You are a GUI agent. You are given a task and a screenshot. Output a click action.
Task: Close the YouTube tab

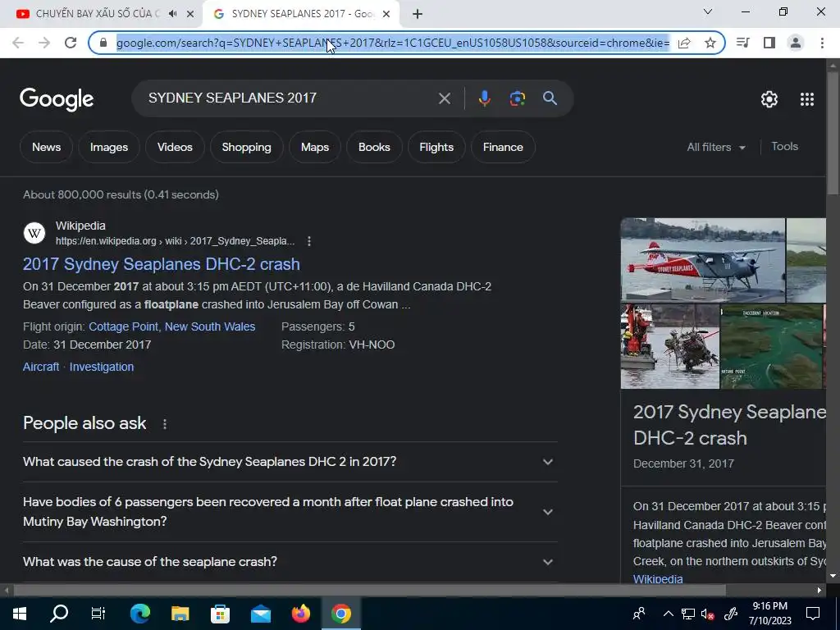[x=190, y=14]
